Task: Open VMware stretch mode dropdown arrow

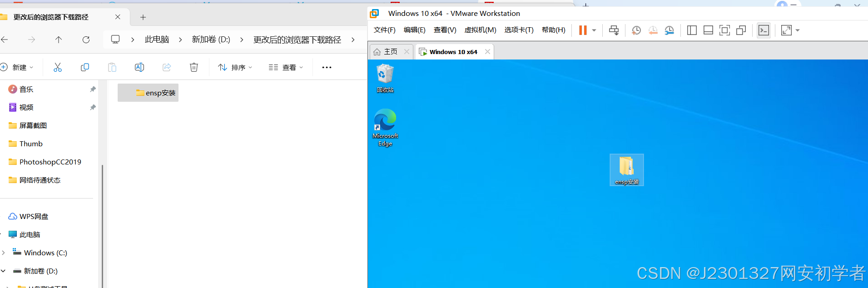Action: [798, 30]
